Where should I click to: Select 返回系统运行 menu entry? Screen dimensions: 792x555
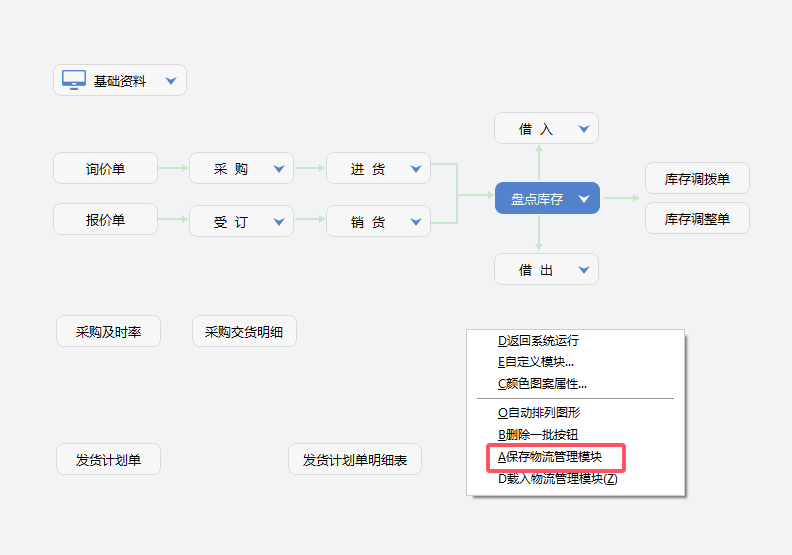coord(539,341)
